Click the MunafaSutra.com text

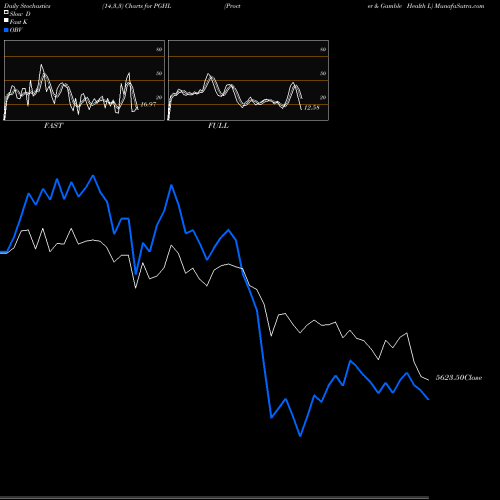tap(459, 6)
